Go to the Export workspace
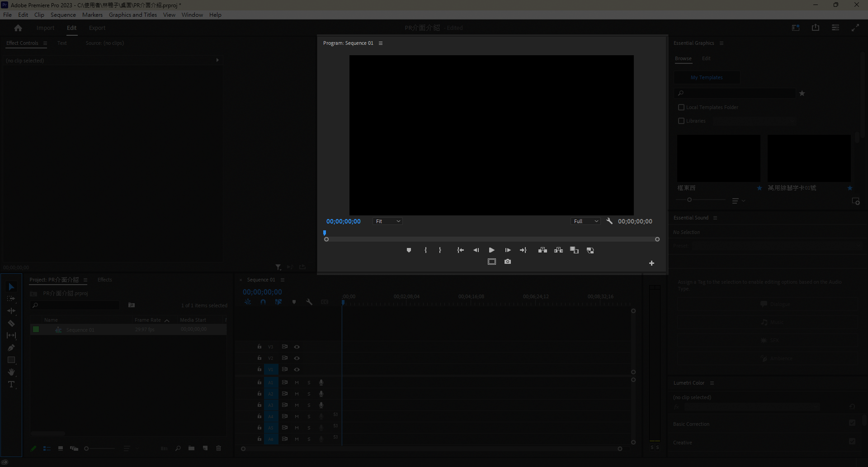This screenshot has height=467, width=868. tap(97, 28)
